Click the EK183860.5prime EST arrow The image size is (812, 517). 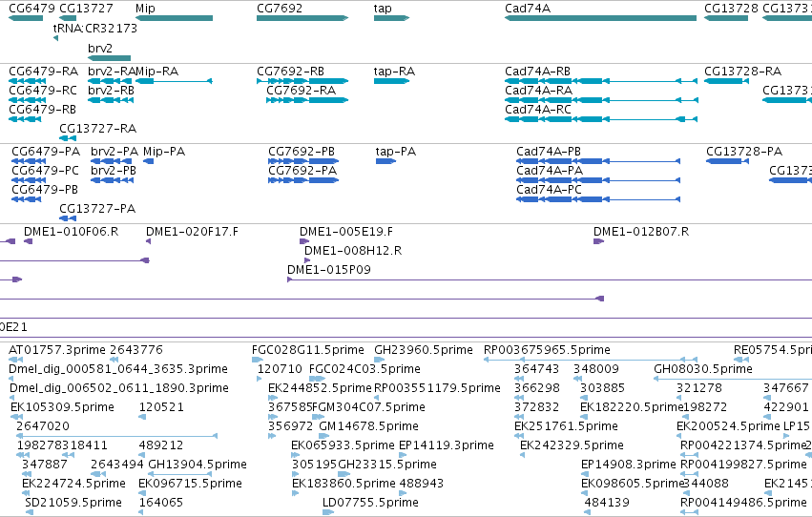point(296,493)
